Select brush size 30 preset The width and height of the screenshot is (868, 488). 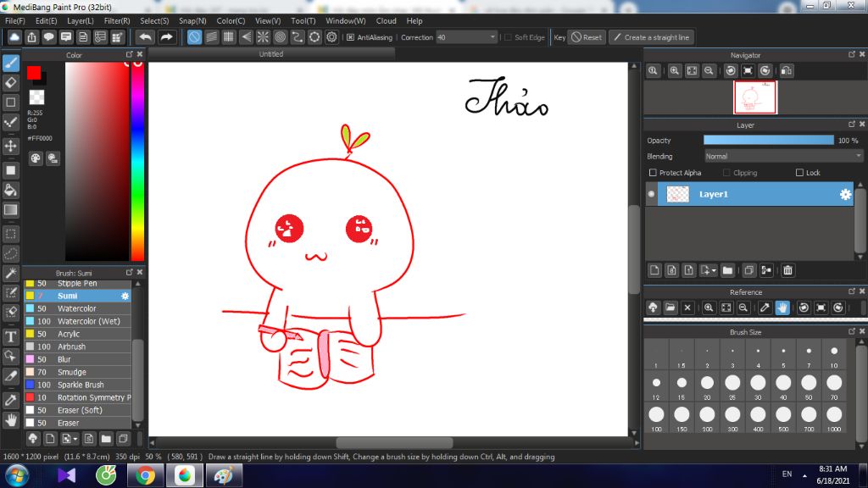tap(758, 386)
